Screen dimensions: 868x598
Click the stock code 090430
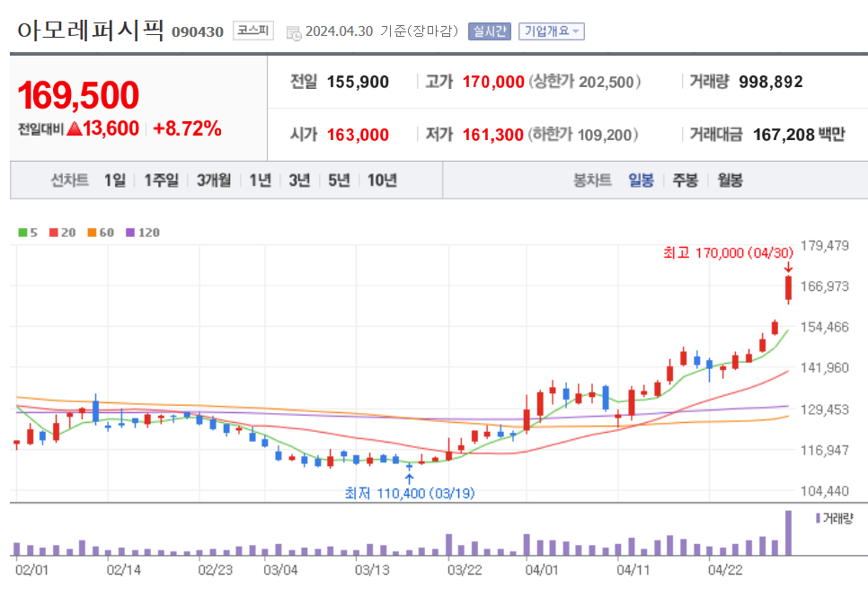pyautogui.click(x=198, y=32)
